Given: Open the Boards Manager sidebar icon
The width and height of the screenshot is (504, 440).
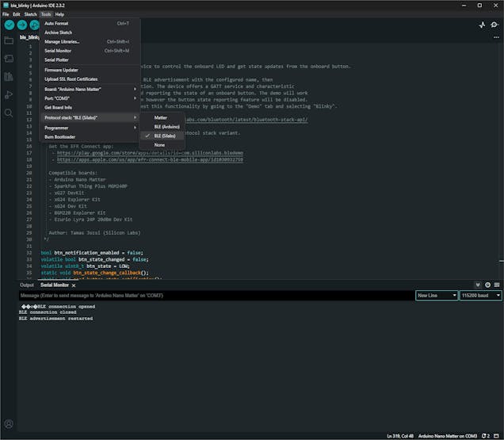Looking at the screenshot, I should point(9,58).
